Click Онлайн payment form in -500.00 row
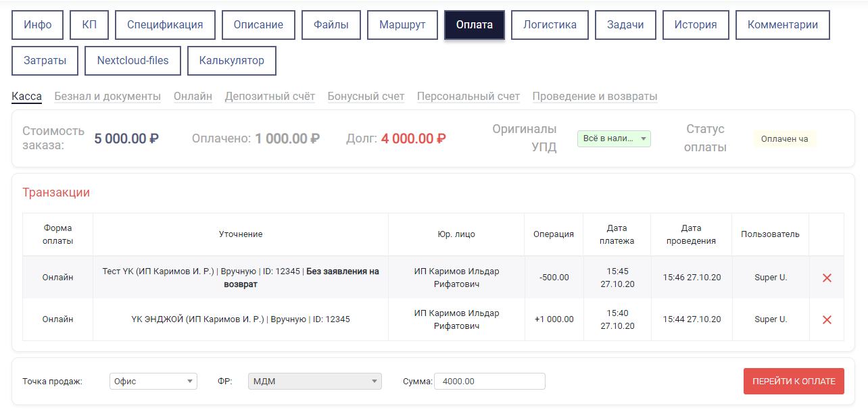 point(57,278)
